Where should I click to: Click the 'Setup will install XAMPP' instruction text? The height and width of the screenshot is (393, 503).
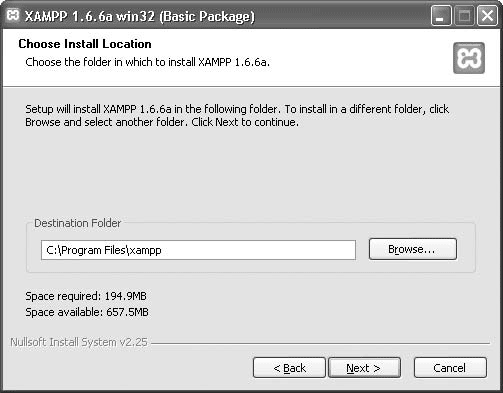coord(237,116)
